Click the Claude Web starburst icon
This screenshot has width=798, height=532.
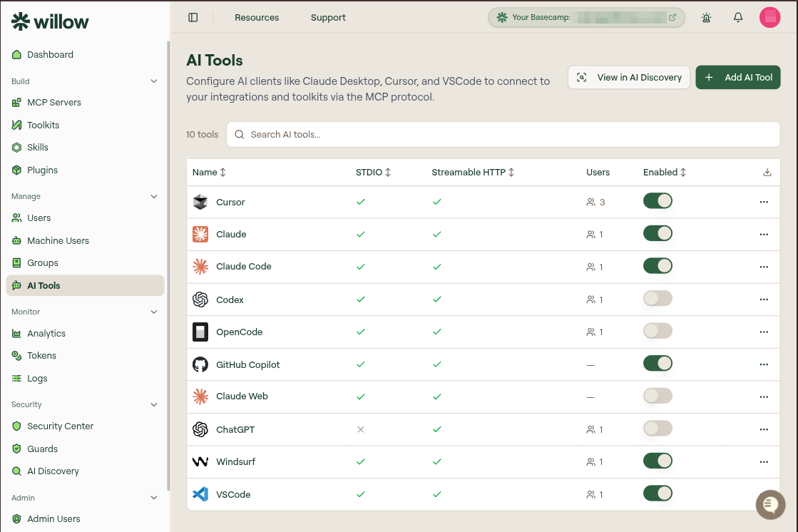coord(200,397)
